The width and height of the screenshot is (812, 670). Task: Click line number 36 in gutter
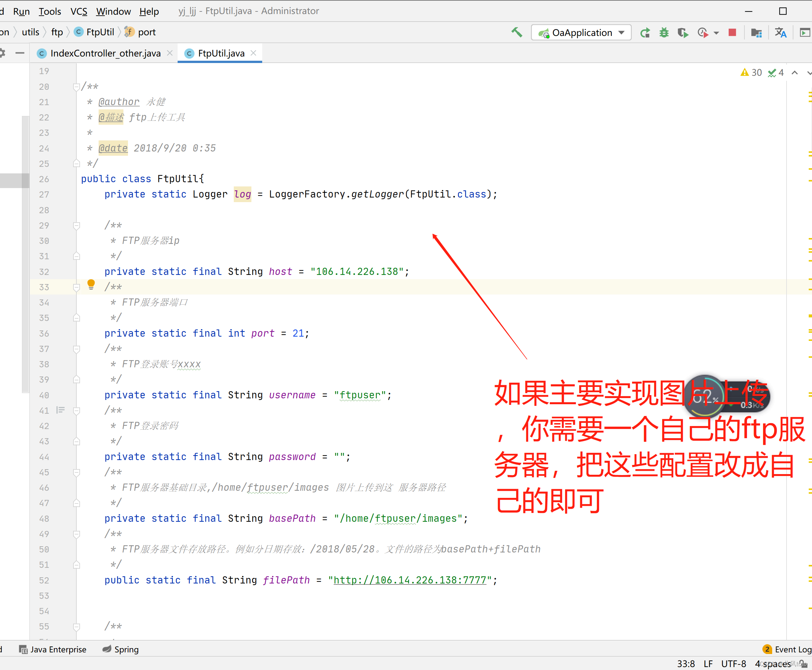(44, 333)
